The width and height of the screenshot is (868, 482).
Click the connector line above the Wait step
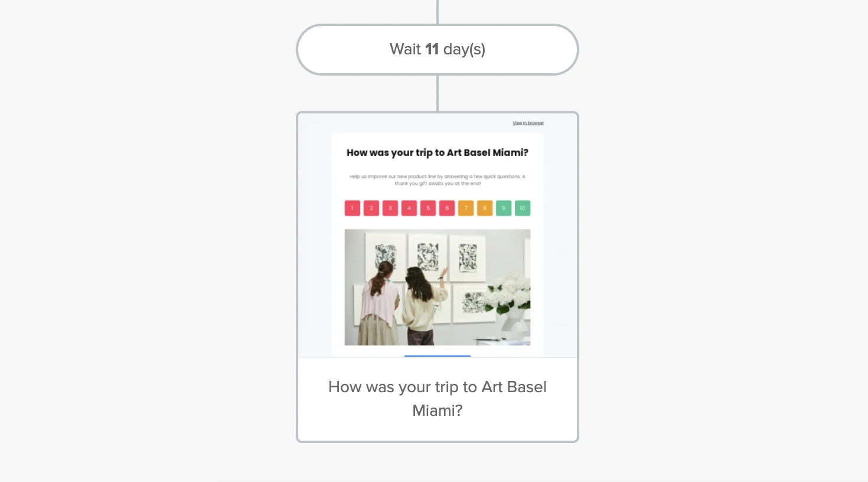click(438, 12)
